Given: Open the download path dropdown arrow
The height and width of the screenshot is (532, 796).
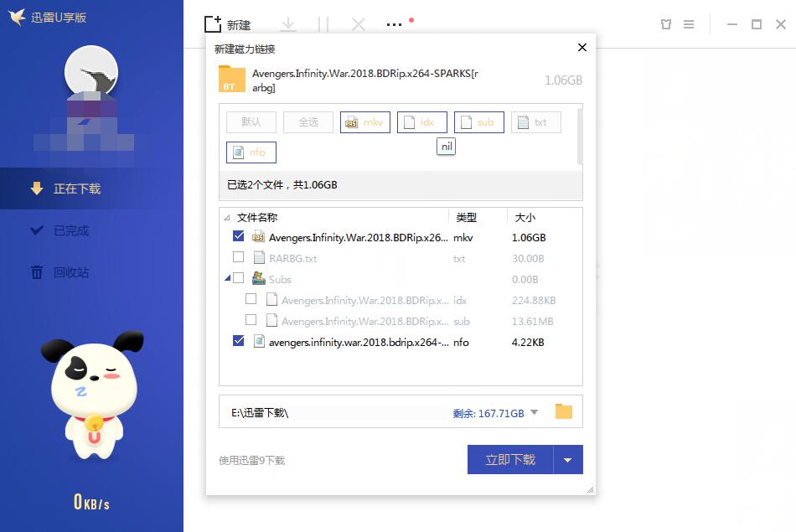Looking at the screenshot, I should point(534,412).
